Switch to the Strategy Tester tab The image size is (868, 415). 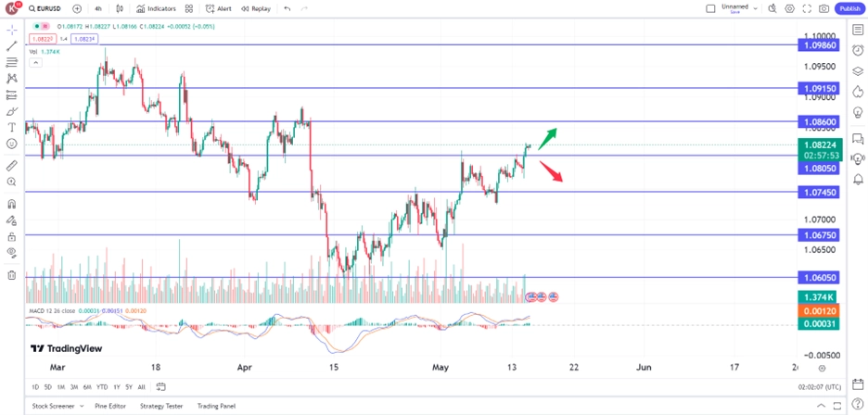161,406
